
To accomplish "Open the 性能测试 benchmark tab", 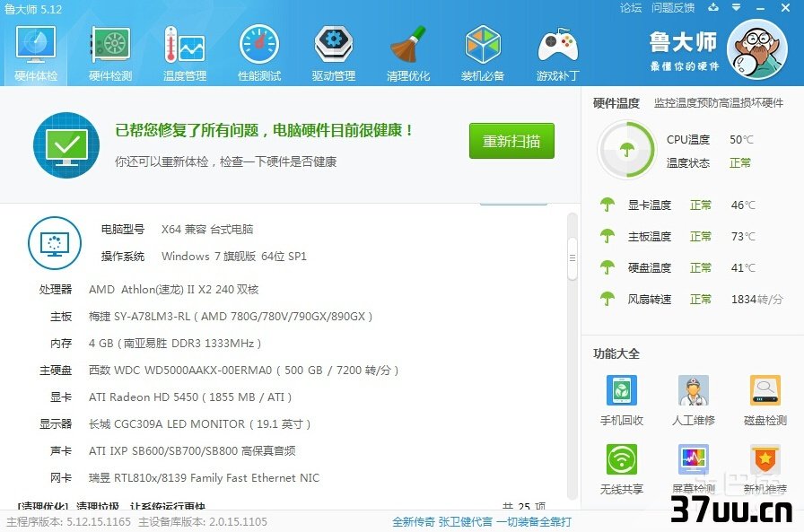I will [x=259, y=53].
